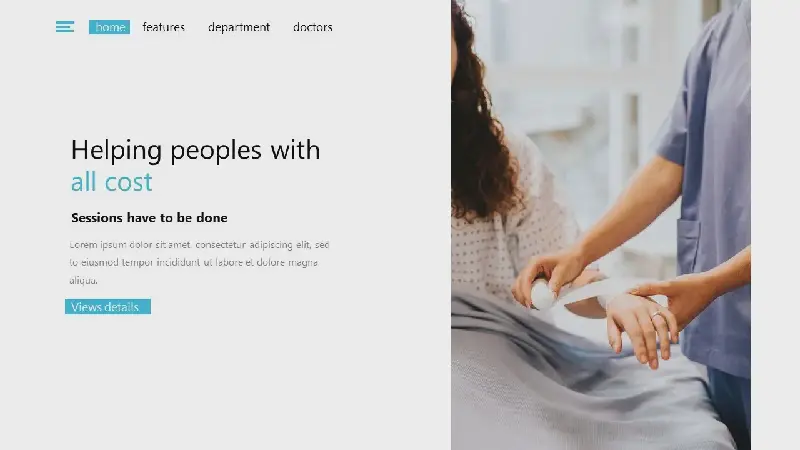
Task: Click the Views details button
Action: (x=108, y=307)
